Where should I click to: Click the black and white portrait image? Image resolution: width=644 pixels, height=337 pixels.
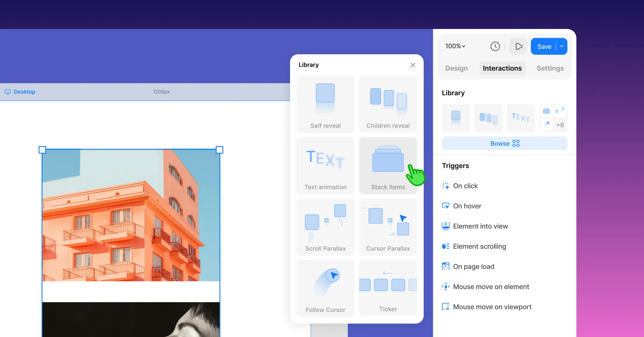point(131,319)
